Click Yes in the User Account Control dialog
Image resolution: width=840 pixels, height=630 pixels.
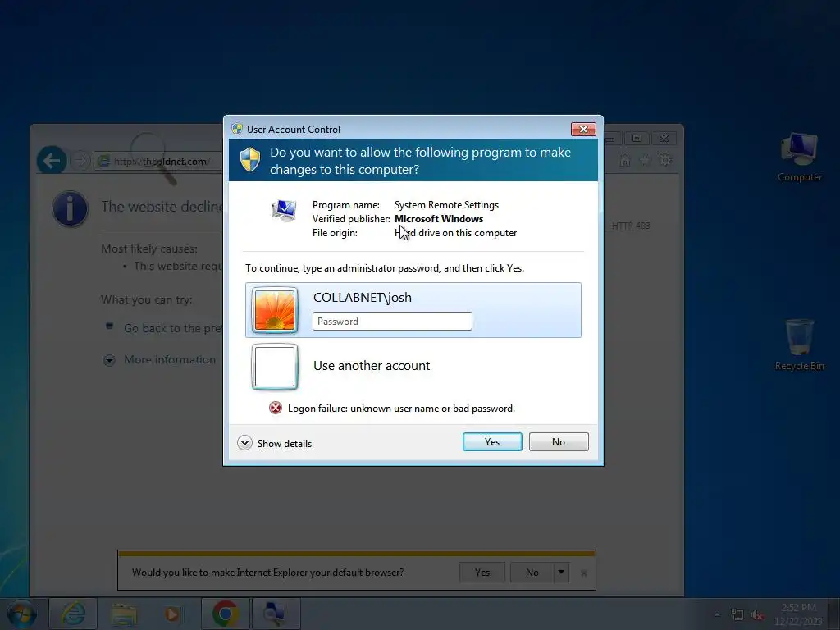pyautogui.click(x=492, y=442)
